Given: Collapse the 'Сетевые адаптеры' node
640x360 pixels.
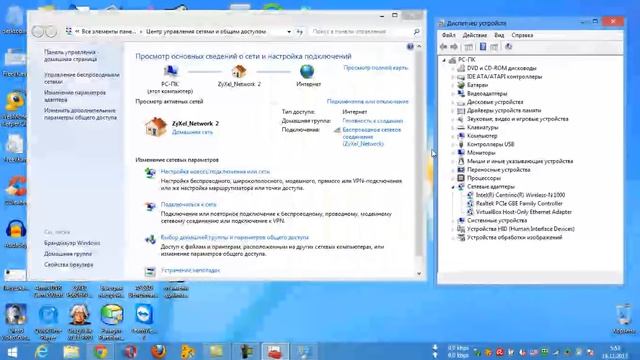Looking at the screenshot, I should (453, 187).
